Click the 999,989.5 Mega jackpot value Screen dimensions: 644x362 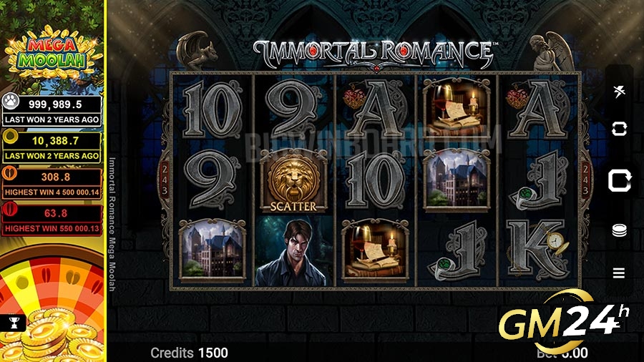55,104
